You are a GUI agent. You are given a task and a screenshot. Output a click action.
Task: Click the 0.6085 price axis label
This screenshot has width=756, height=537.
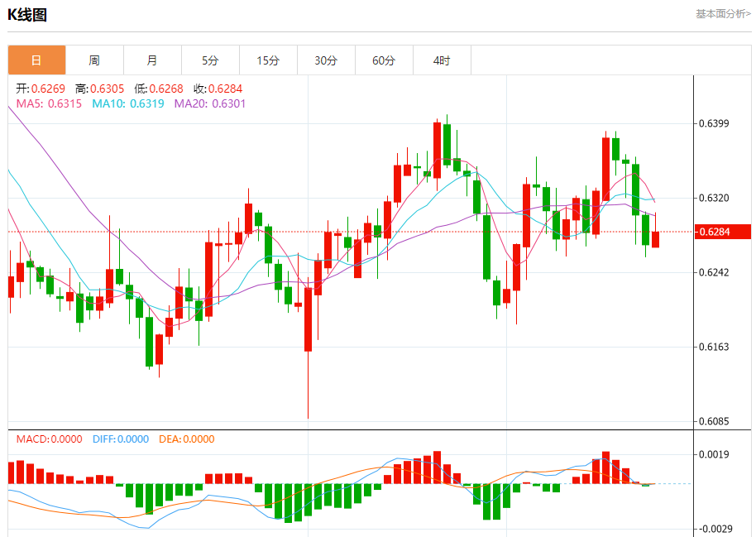(714, 421)
